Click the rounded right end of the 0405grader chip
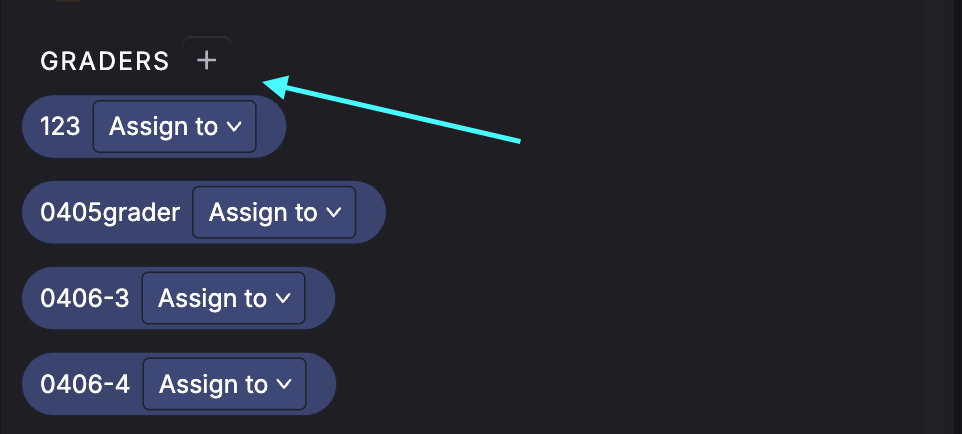The width and height of the screenshot is (962, 434). [371, 213]
